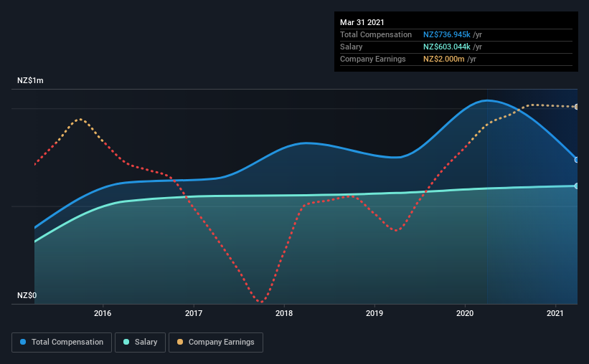The height and width of the screenshot is (364, 589).
Task: Click the NZ$603.044k salary value
Action: point(447,47)
